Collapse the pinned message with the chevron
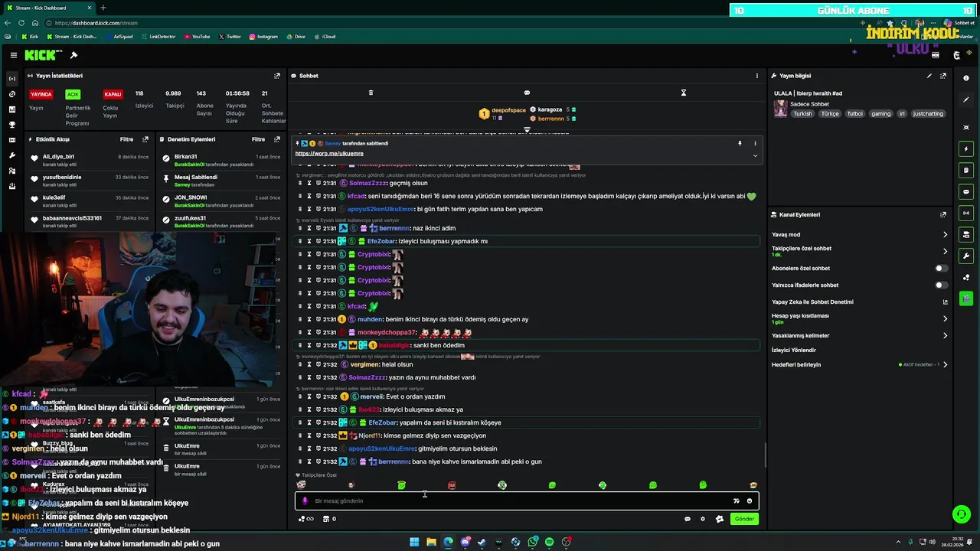Image resolution: width=980 pixels, height=551 pixels. pos(755,155)
